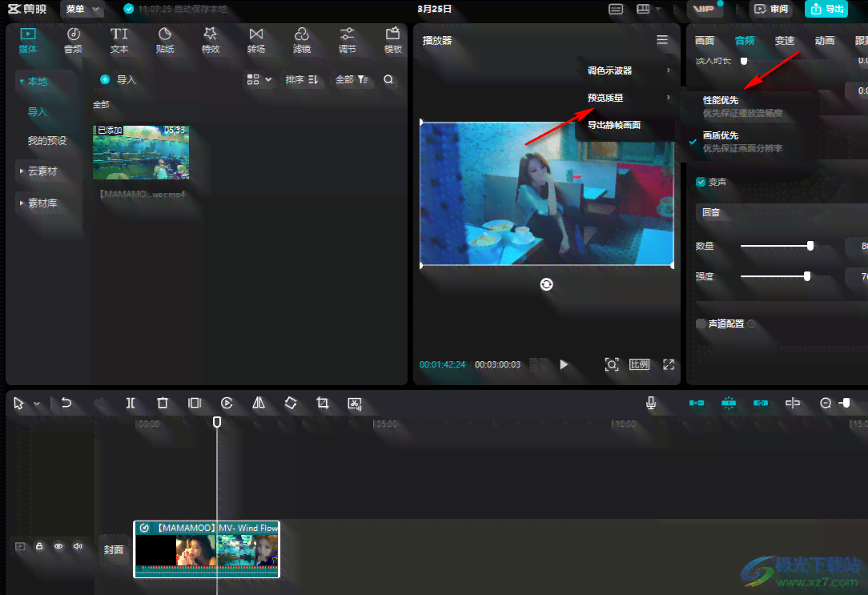Click the VIP badge button

click(704, 9)
